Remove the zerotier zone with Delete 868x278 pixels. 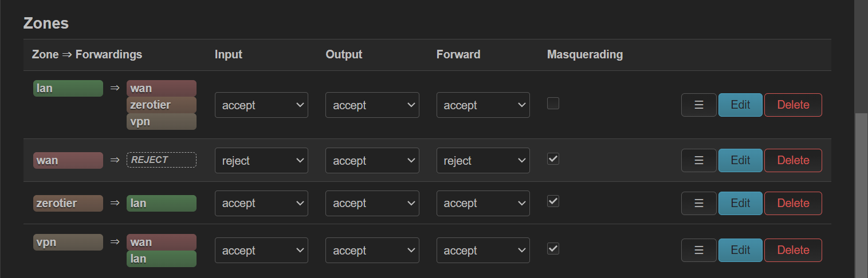[793, 203]
